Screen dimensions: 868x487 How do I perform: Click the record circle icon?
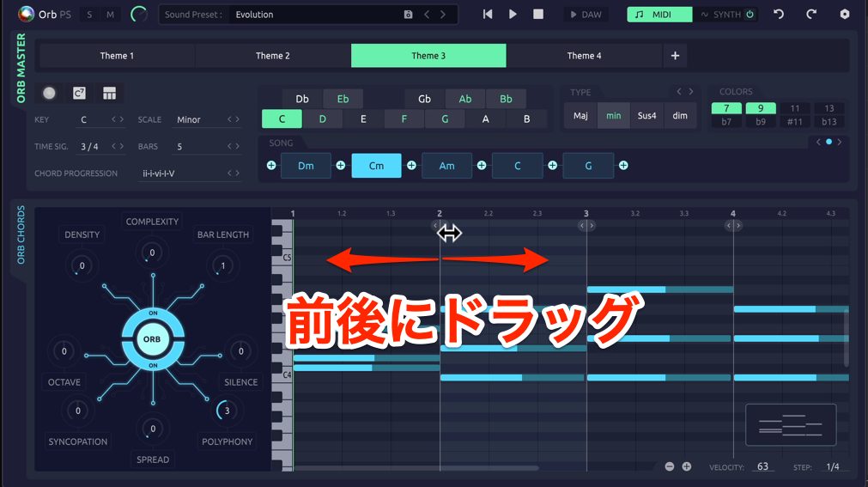[49, 93]
